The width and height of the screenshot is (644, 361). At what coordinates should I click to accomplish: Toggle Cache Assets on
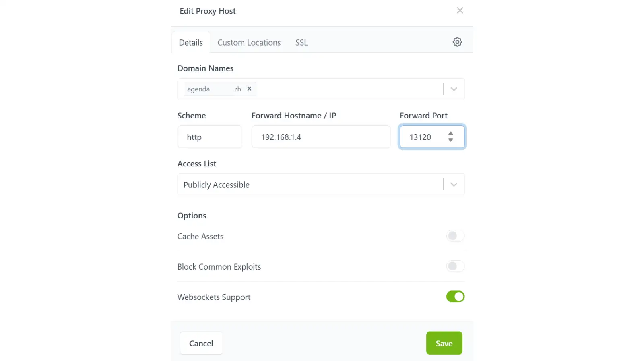[x=455, y=236]
